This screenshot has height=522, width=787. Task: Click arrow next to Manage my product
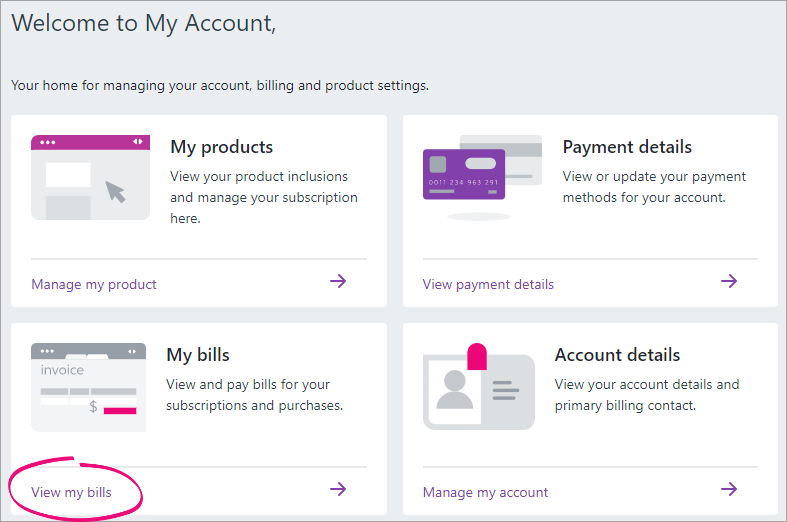pyautogui.click(x=338, y=281)
